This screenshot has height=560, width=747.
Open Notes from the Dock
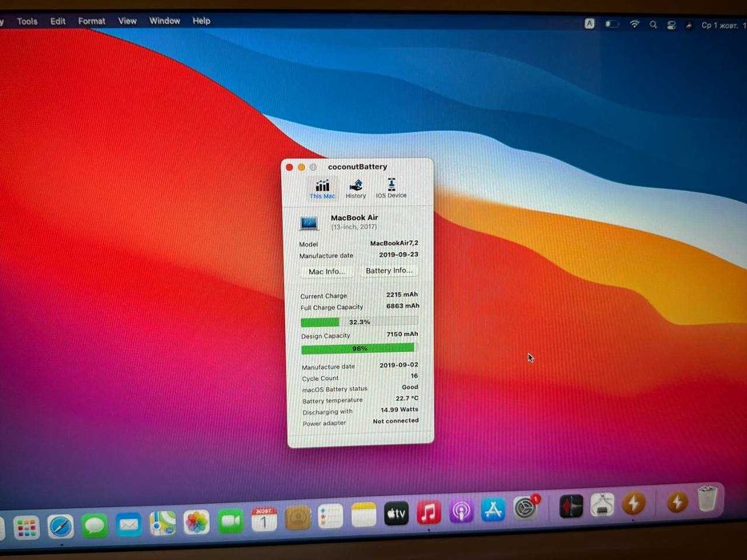click(363, 514)
